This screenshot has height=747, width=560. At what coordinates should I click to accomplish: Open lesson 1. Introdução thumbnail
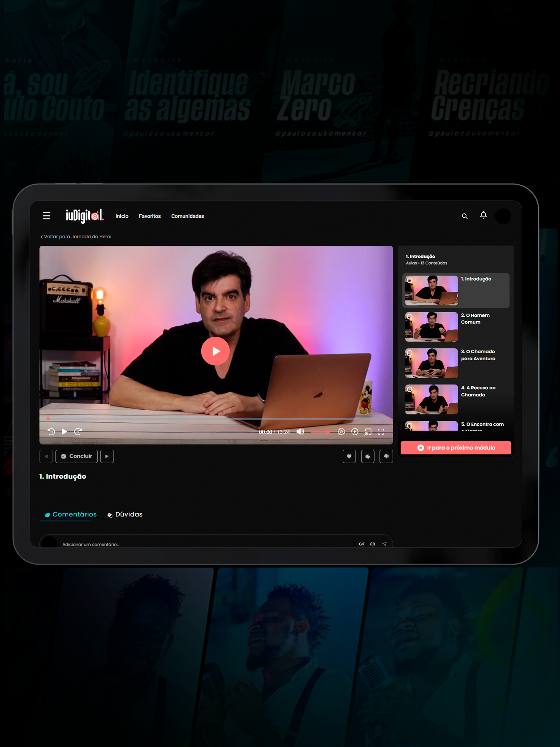coord(431,290)
